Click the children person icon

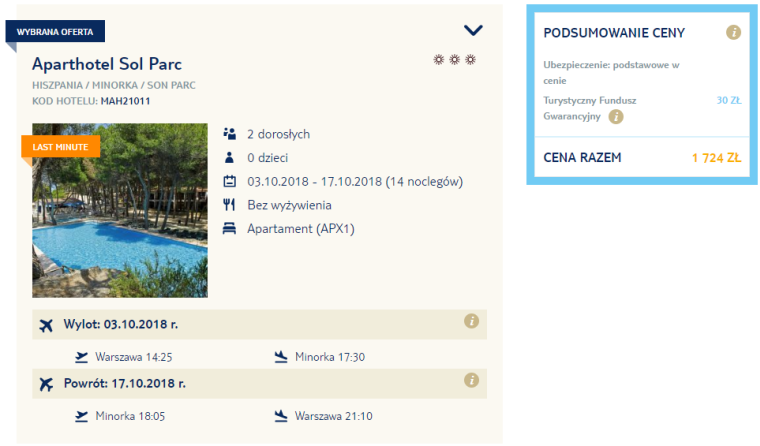[x=229, y=158]
